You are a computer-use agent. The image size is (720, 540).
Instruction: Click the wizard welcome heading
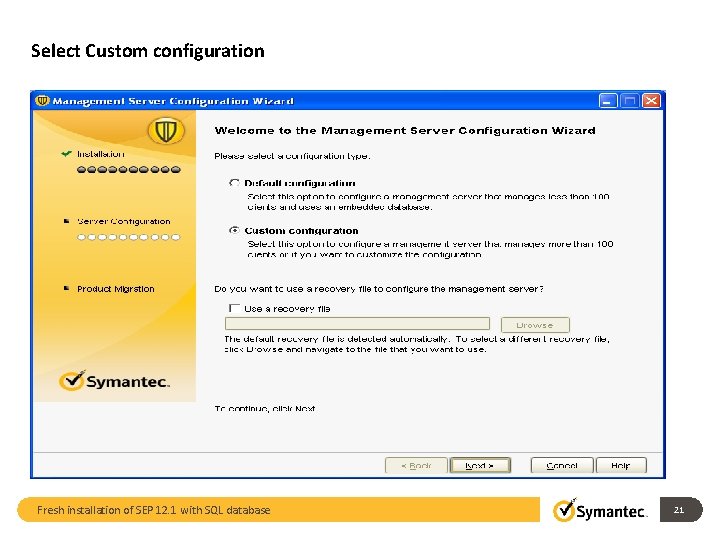(405, 130)
